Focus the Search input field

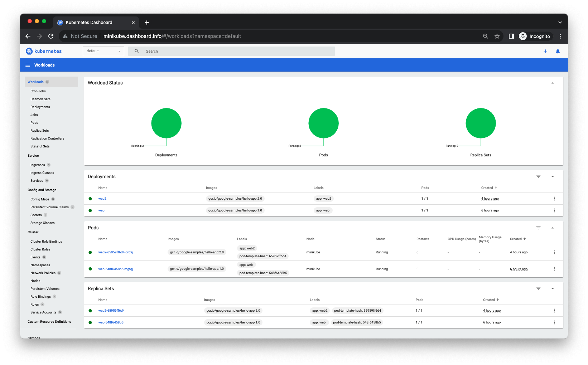231,51
